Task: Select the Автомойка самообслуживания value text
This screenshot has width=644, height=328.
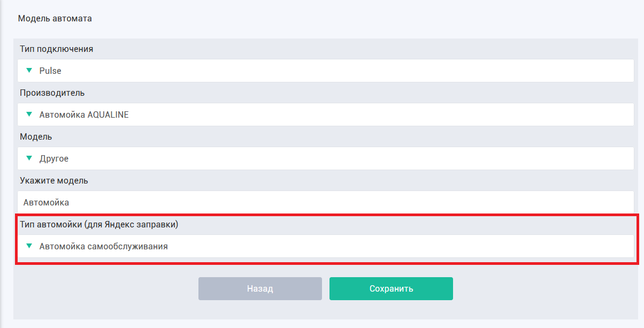Action: click(104, 246)
